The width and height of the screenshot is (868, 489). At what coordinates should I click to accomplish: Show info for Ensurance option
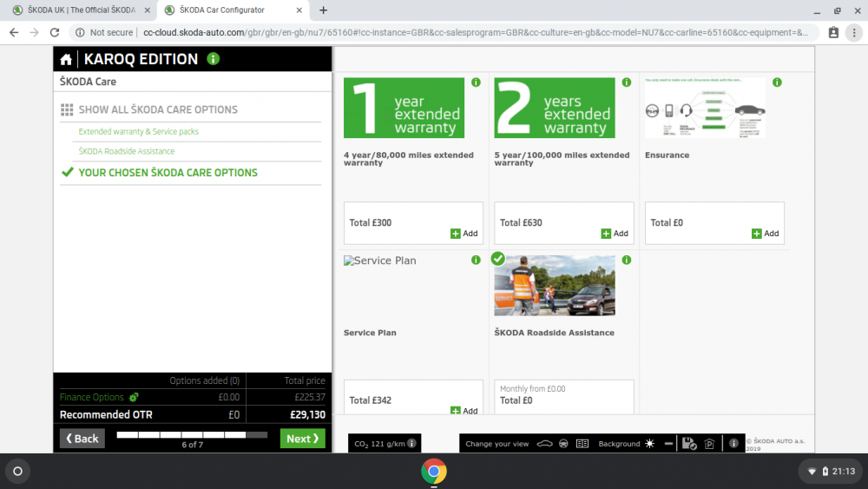coord(777,83)
